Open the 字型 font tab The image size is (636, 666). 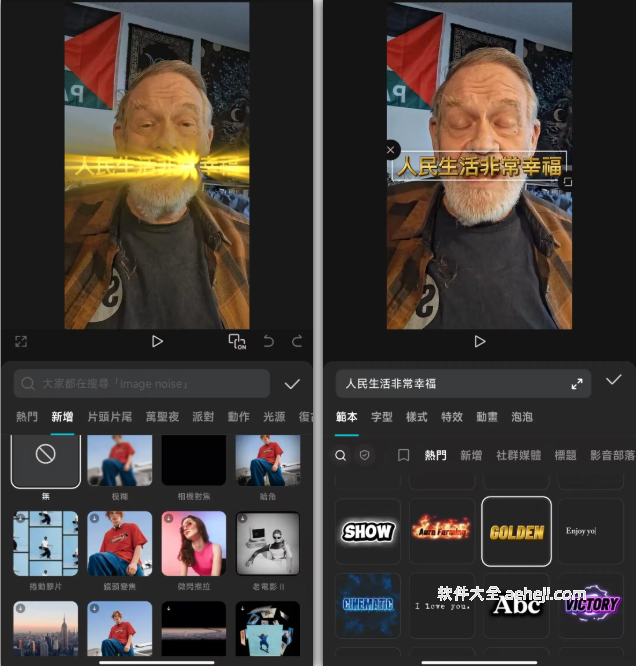(x=382, y=417)
